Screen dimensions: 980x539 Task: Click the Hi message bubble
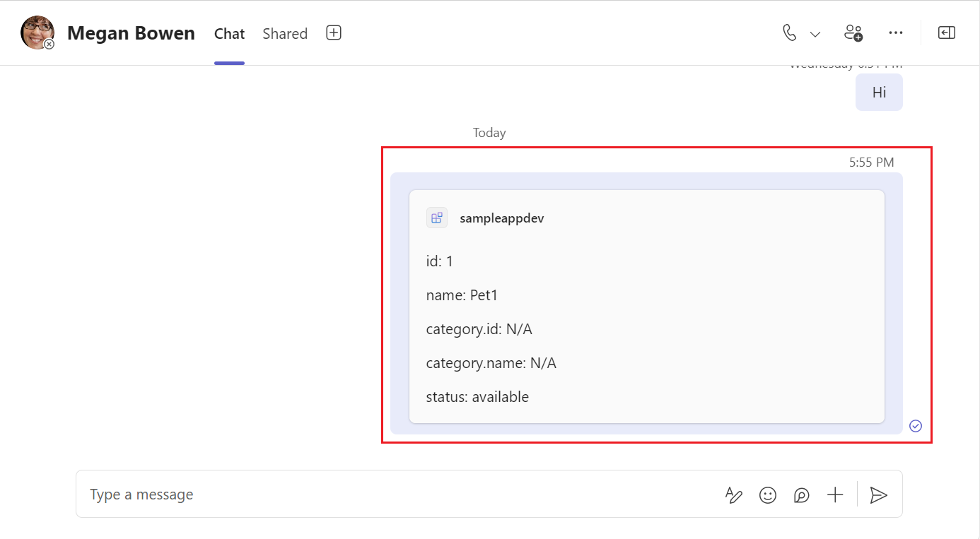tap(879, 93)
